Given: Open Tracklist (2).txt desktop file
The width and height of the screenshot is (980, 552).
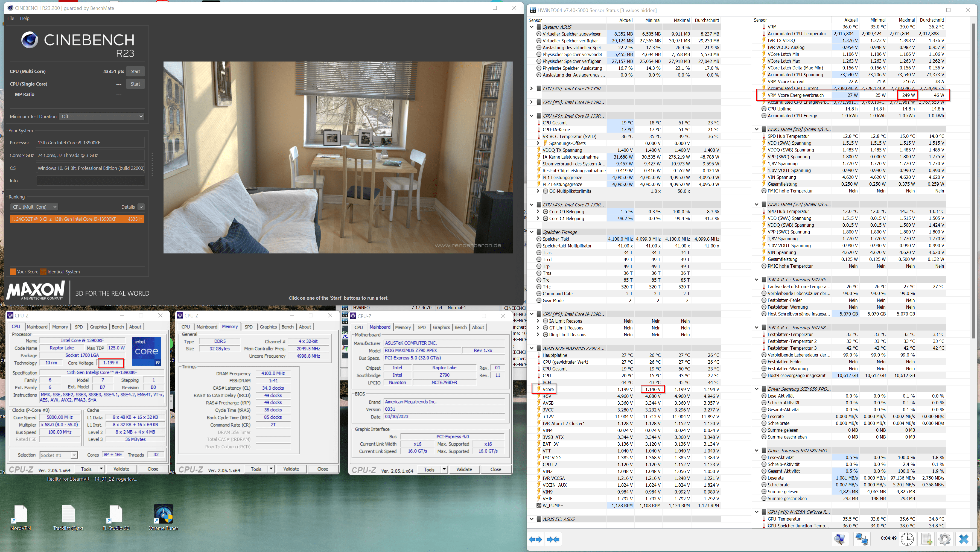Looking at the screenshot, I should [x=68, y=517].
